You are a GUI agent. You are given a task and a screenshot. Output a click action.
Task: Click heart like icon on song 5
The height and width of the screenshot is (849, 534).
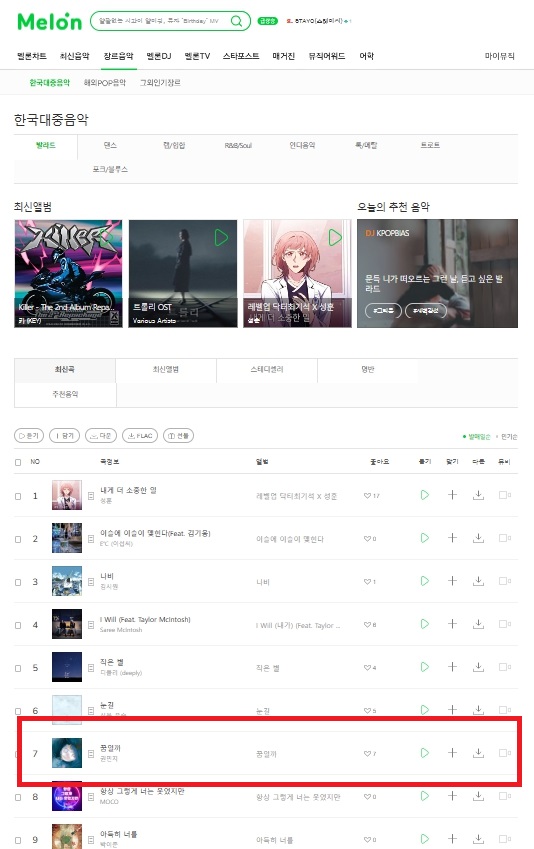[367, 668]
